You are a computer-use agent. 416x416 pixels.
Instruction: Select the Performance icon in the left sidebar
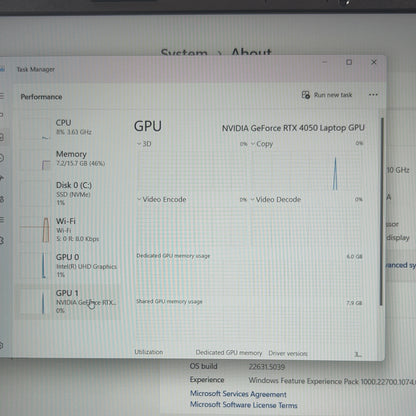(2, 137)
